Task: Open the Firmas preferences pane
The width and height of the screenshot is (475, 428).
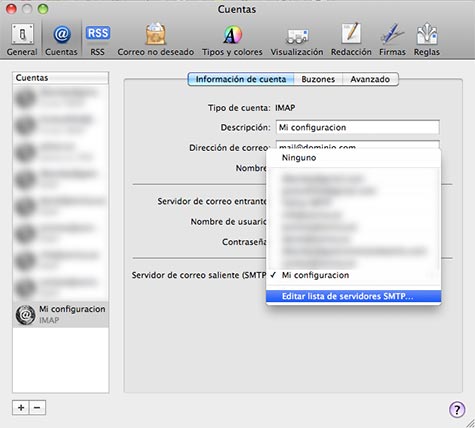Action: pyautogui.click(x=392, y=40)
